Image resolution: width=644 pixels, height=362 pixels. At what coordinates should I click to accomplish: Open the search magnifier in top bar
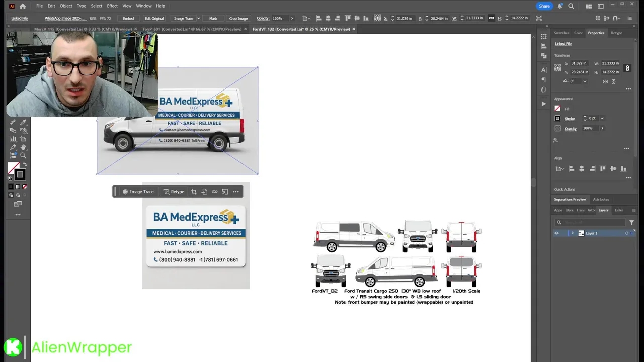click(571, 6)
